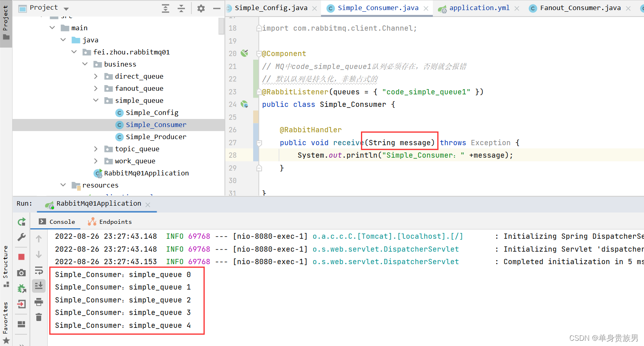
Task: Collapse the main folder node
Action: 52,28
